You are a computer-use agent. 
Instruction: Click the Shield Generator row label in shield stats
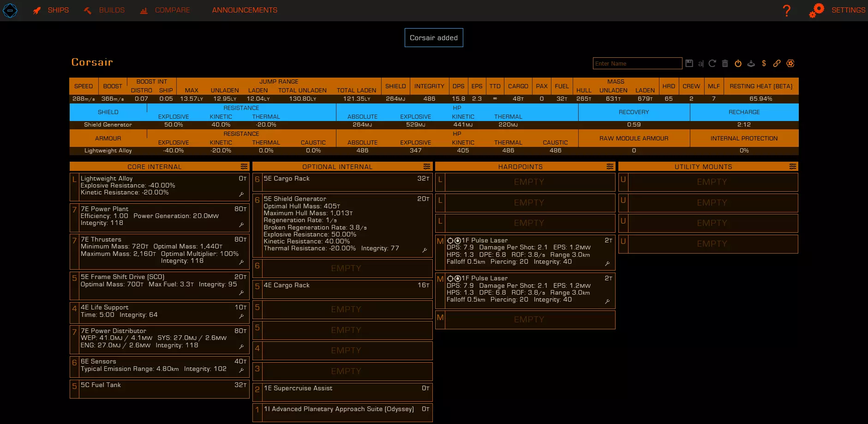(108, 125)
